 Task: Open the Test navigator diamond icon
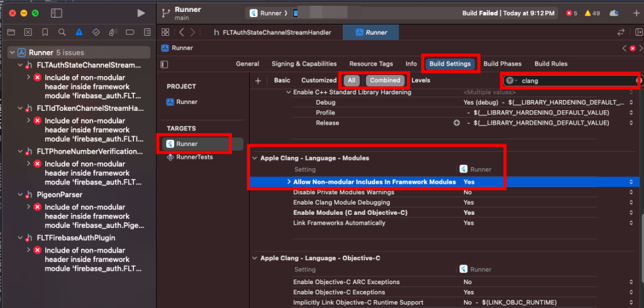96,32
